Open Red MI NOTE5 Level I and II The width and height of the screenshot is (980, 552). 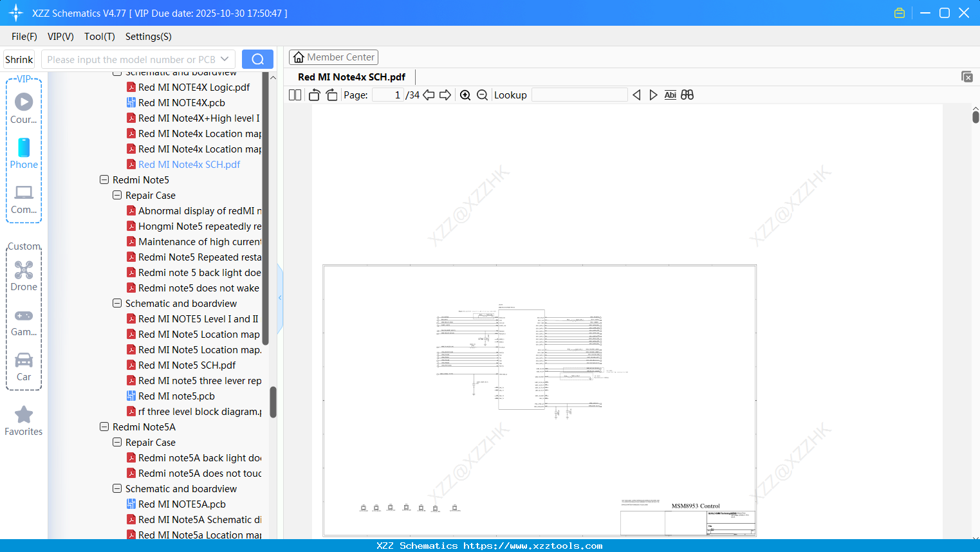(x=192, y=319)
